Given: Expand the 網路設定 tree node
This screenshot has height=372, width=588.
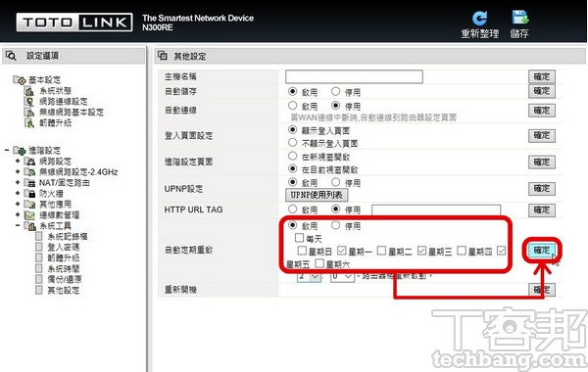Looking at the screenshot, I should click(x=18, y=162).
